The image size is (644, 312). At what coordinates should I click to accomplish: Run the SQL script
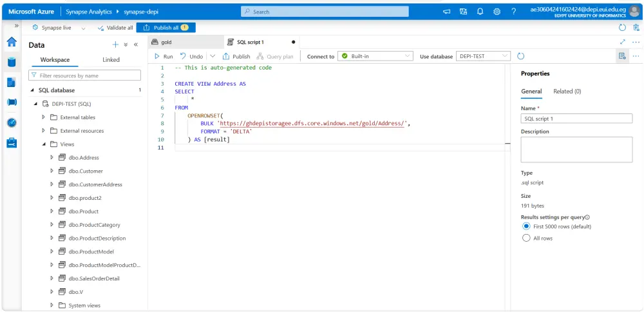(x=164, y=56)
